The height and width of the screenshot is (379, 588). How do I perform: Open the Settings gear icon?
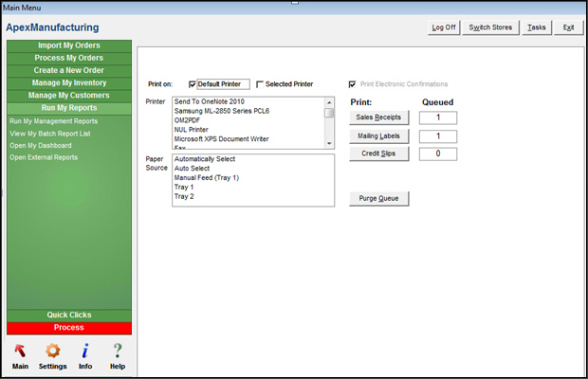(52, 351)
